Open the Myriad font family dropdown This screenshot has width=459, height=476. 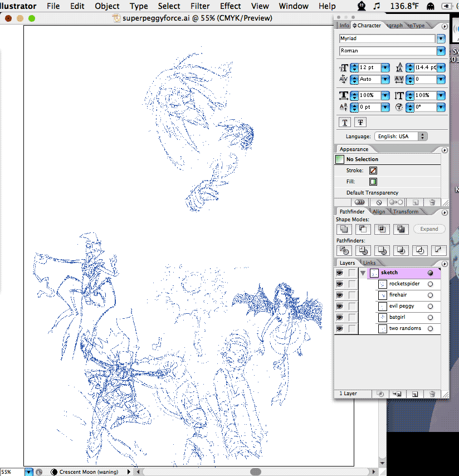(x=441, y=39)
